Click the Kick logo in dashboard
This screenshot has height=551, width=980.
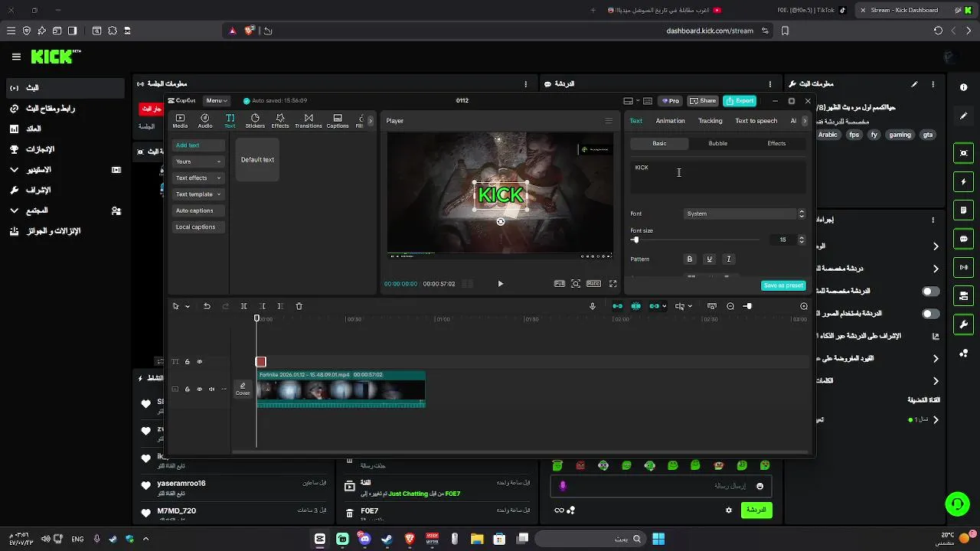56,57
